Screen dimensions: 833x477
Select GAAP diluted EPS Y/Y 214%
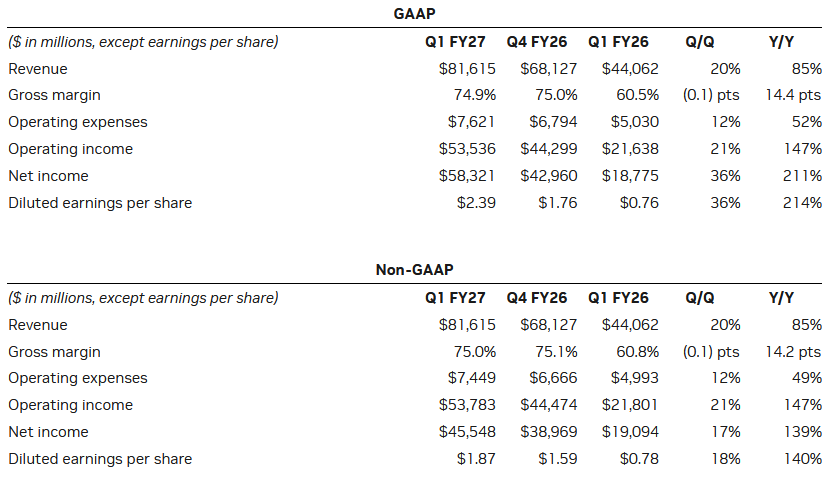[x=802, y=203]
